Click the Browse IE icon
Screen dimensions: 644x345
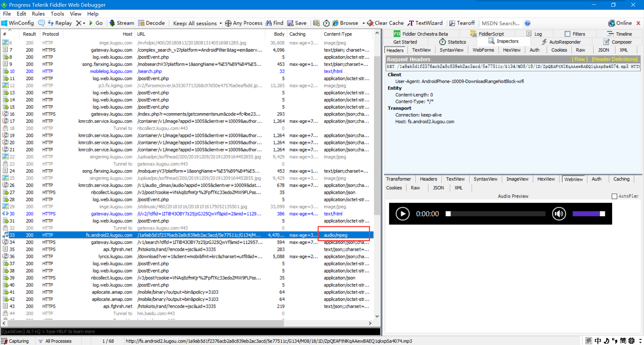tap(335, 23)
